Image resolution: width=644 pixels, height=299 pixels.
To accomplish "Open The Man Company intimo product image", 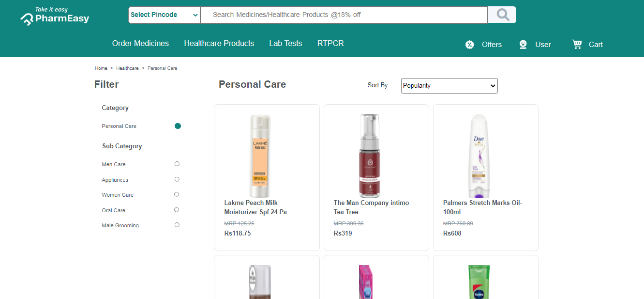I will [370, 156].
